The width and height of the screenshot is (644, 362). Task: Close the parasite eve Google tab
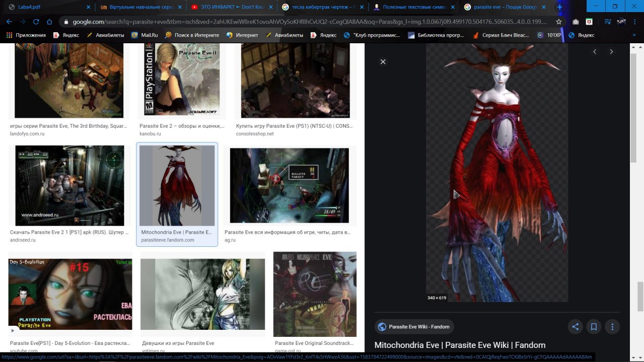(544, 7)
